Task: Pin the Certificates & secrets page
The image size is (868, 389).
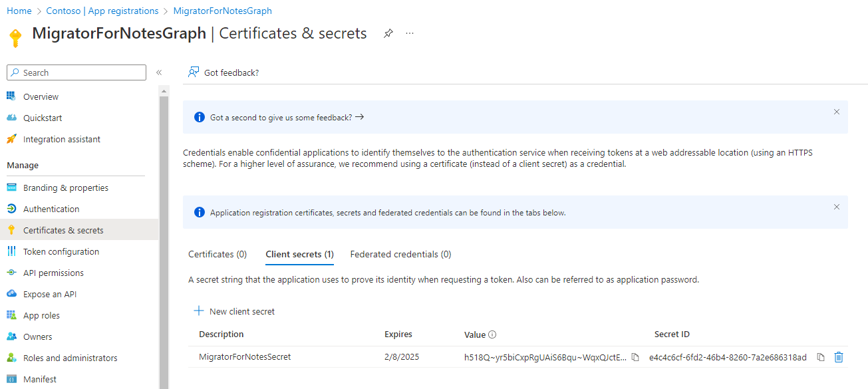Action: (388, 33)
